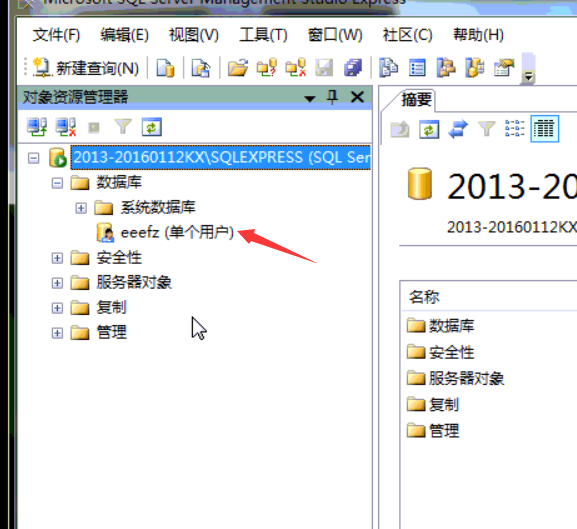The image size is (577, 529).
Task: Click the New Query (新建查询) button
Action: [86, 68]
